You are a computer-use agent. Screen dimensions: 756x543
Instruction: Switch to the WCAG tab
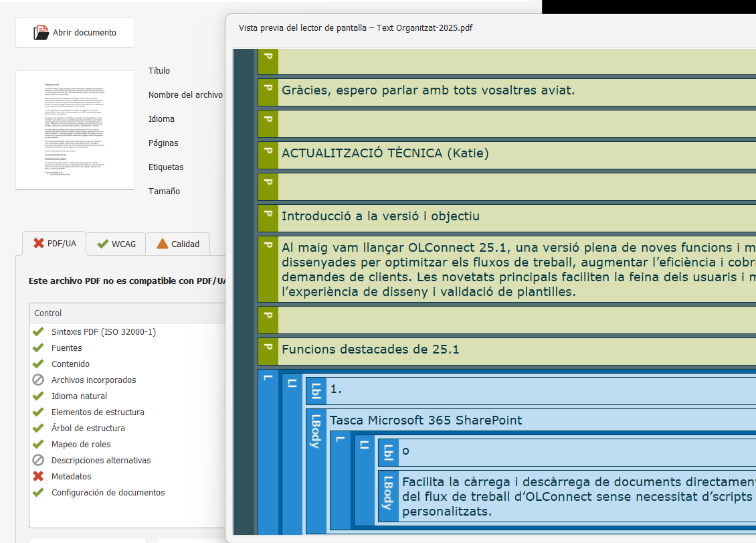pyautogui.click(x=116, y=244)
